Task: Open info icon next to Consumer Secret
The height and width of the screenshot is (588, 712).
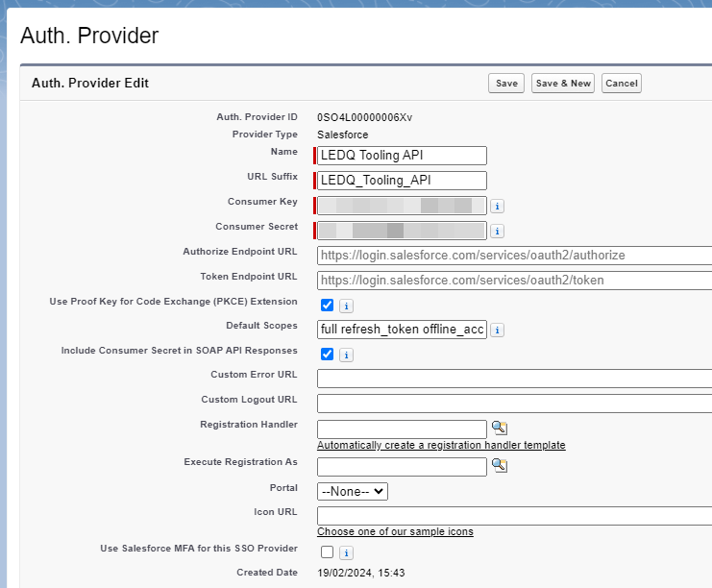Action: (497, 232)
